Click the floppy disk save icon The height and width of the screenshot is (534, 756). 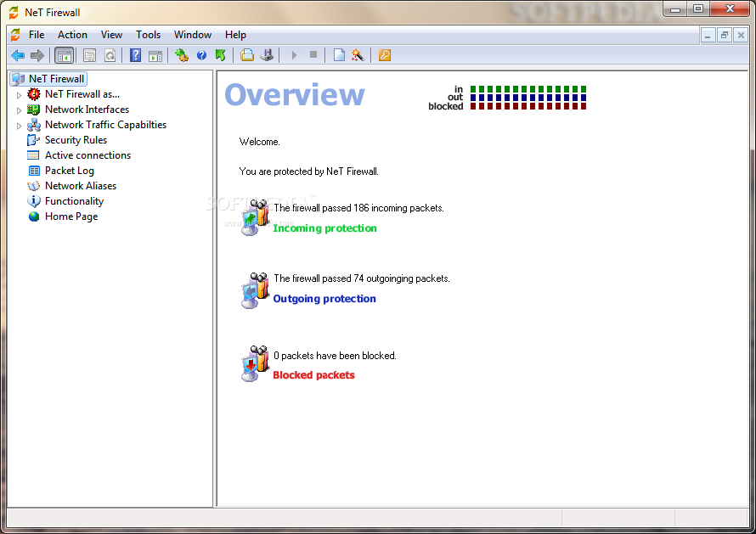click(267, 55)
